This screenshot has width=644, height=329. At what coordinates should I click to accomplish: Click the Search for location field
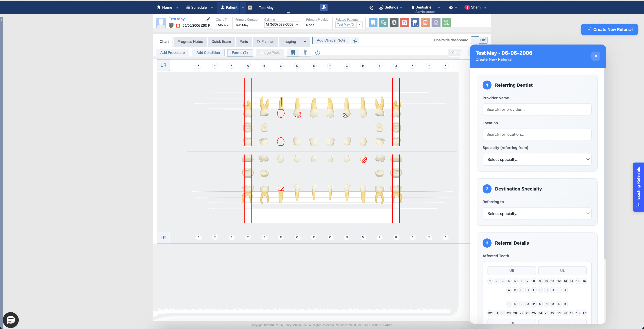click(x=537, y=134)
